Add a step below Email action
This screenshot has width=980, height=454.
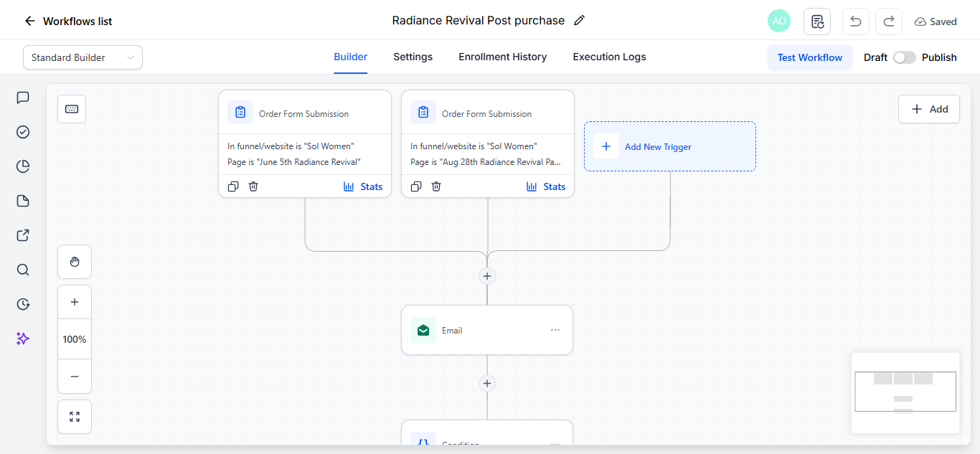coord(487,384)
